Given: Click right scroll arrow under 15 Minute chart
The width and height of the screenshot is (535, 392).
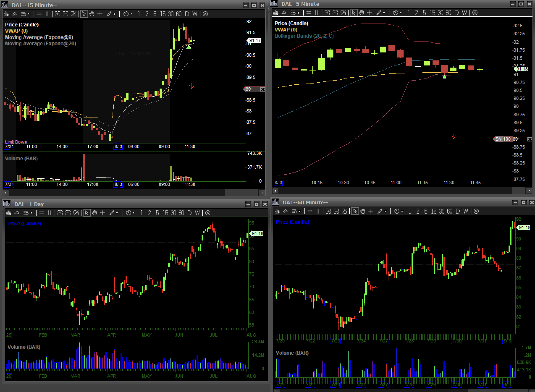Looking at the screenshot, I should (262, 193).
